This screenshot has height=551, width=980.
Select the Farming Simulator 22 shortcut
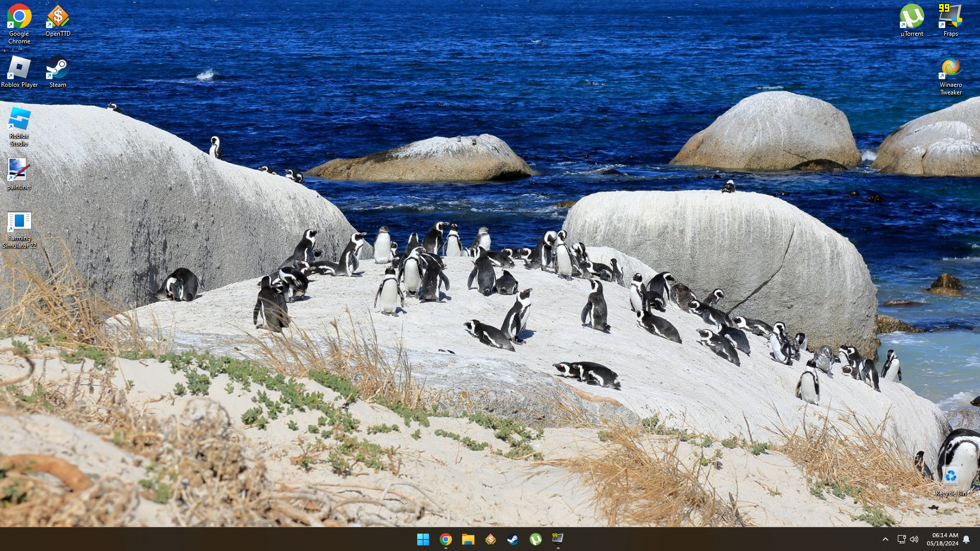(x=19, y=230)
